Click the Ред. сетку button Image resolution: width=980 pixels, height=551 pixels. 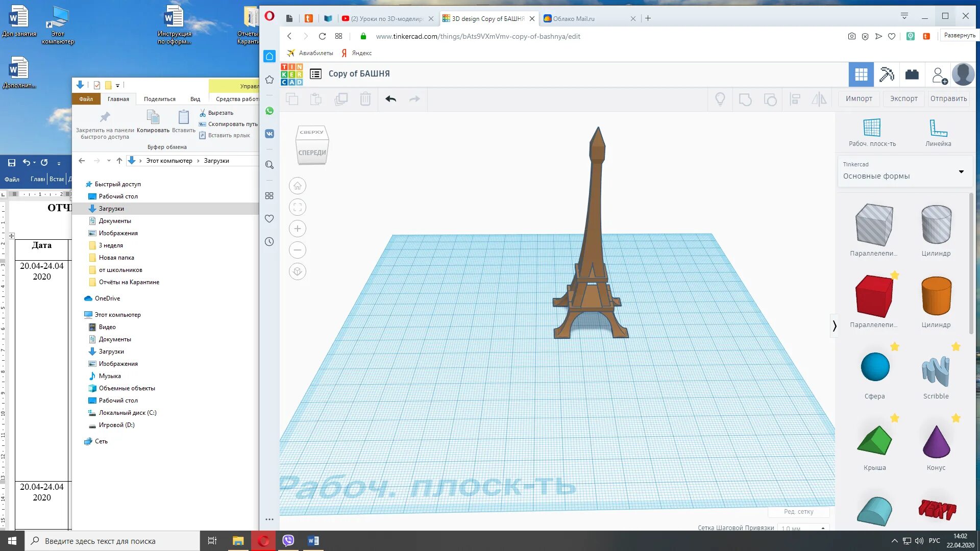(x=799, y=512)
